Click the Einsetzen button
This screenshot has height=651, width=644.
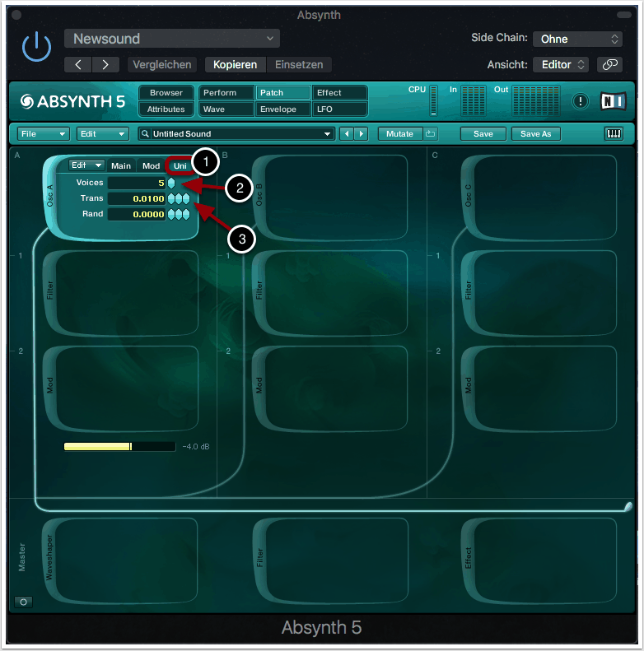click(299, 65)
